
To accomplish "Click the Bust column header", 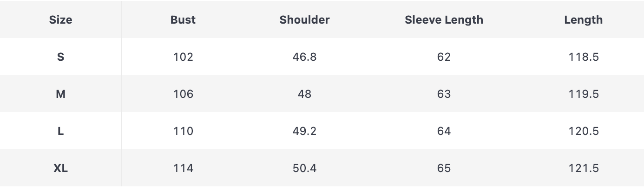I will (183, 20).
